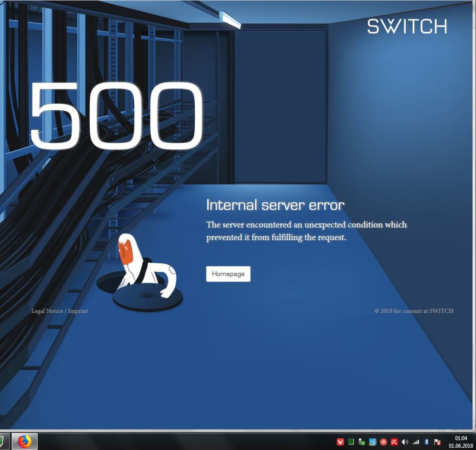476x450 pixels.
Task: Click the copyright 2018 SWITCH text
Action: pos(414,311)
